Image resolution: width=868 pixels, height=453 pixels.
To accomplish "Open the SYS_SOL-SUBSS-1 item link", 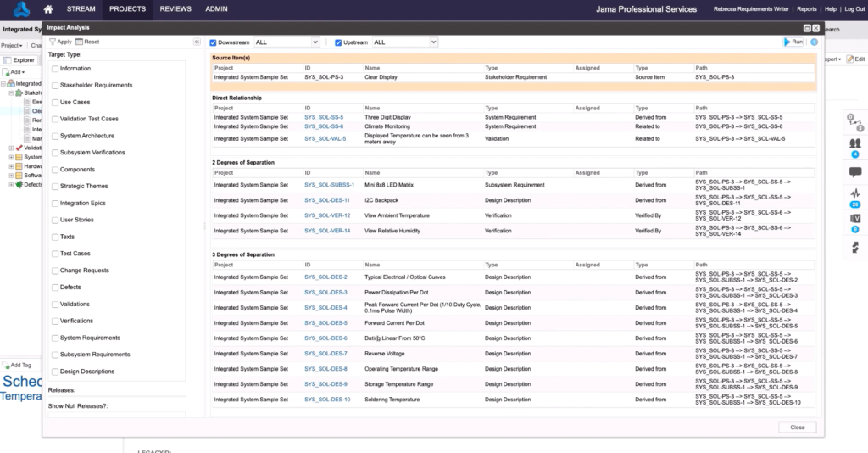I will 329,184.
